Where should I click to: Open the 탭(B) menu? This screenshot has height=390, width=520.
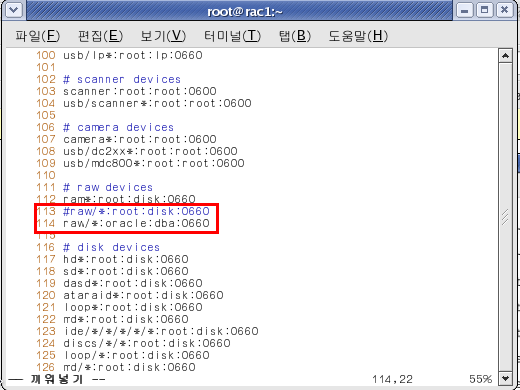click(295, 36)
